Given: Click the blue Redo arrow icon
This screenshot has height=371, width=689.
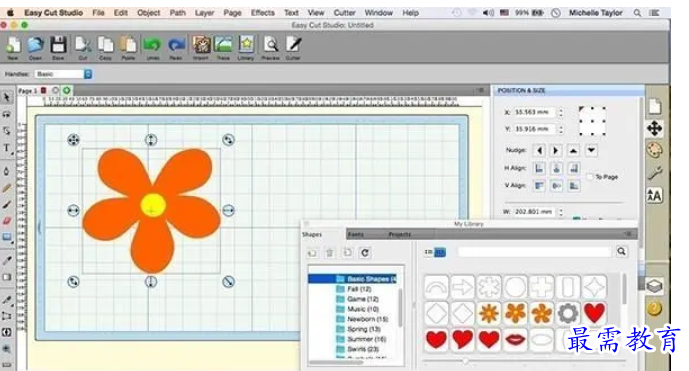Looking at the screenshot, I should (176, 45).
